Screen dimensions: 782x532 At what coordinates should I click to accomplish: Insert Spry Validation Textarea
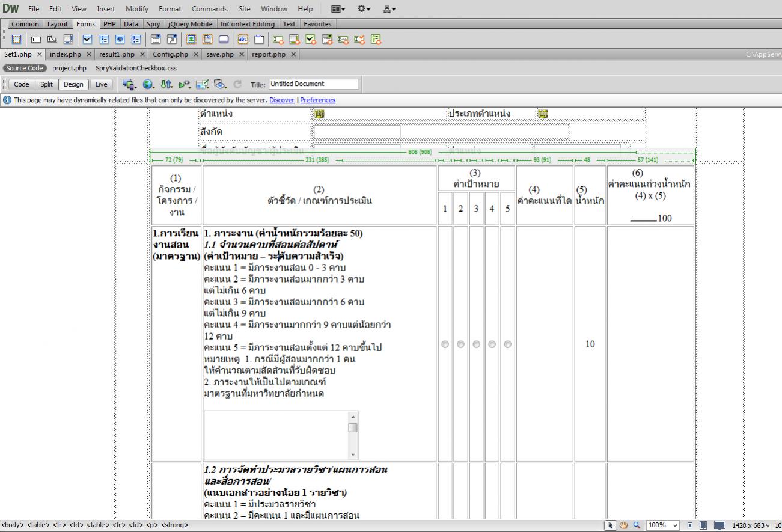(x=295, y=39)
